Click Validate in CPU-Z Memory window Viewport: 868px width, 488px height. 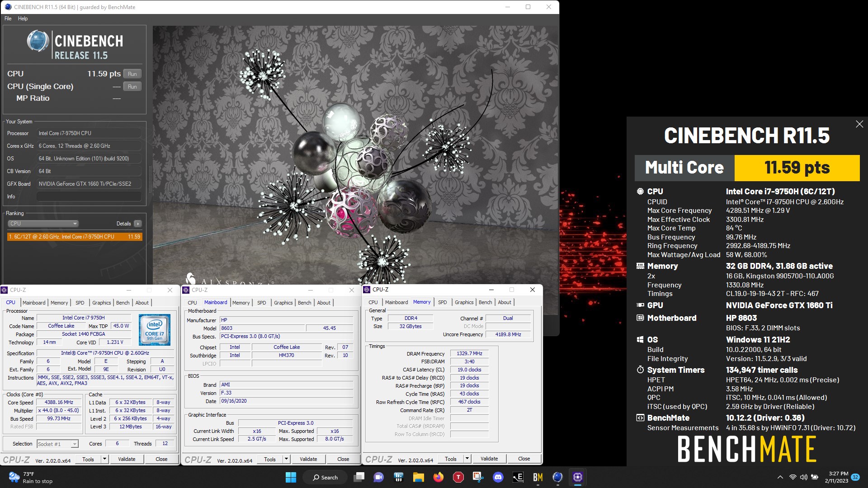click(489, 459)
